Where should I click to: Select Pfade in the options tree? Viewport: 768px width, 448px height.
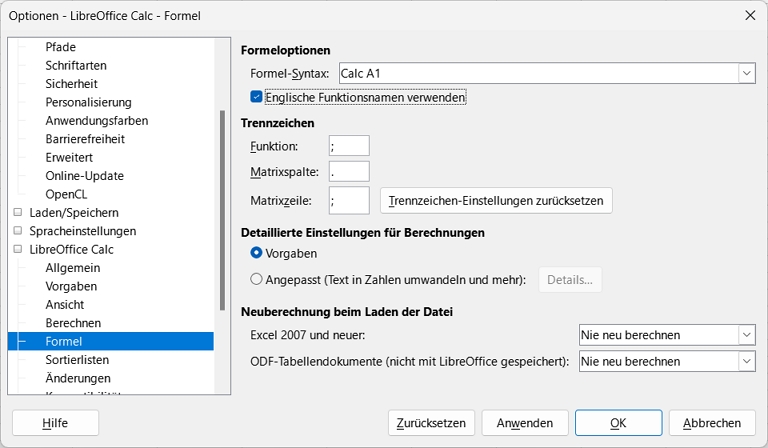[x=61, y=47]
